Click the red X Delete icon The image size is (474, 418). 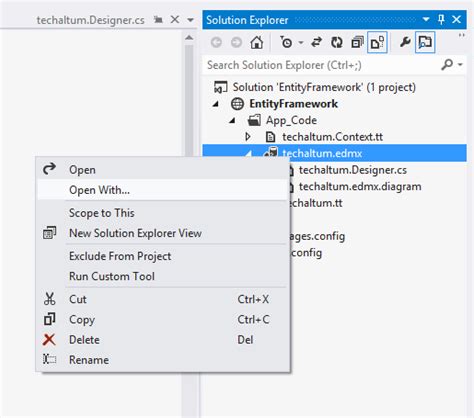(x=49, y=339)
